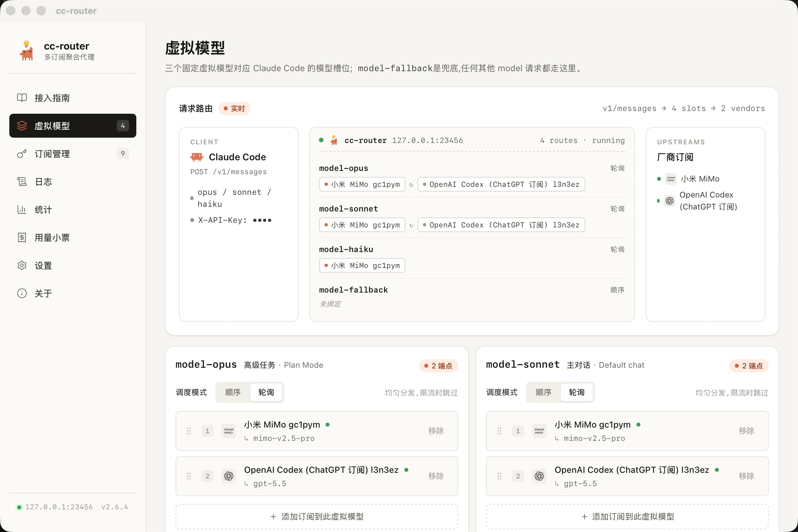Open the 日志 page

point(72,182)
